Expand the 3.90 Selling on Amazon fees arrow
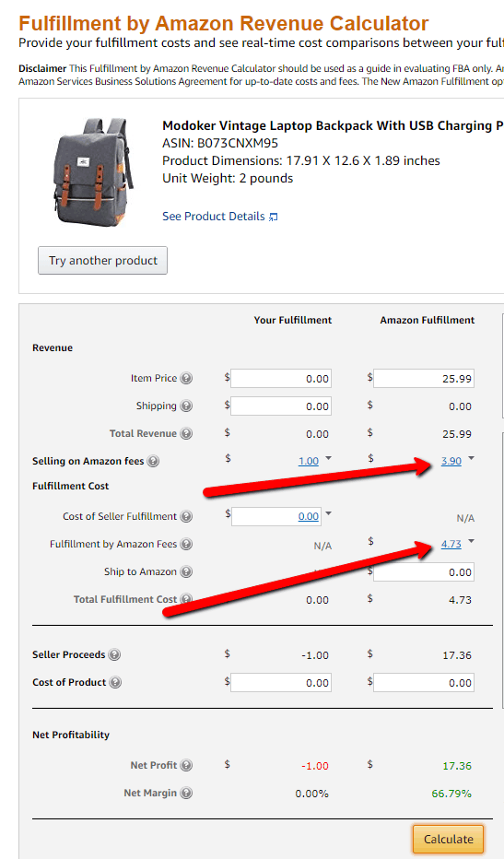504x859 pixels. click(471, 458)
